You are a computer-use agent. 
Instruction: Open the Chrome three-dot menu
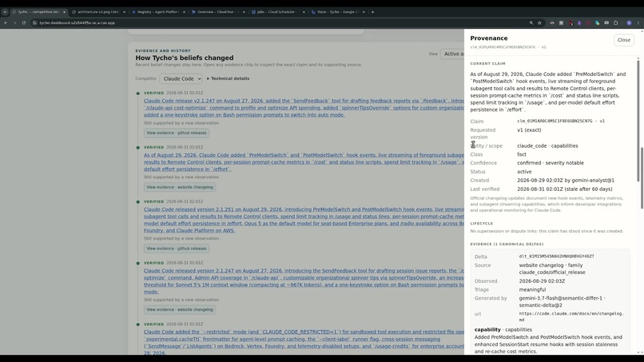pos(638,23)
